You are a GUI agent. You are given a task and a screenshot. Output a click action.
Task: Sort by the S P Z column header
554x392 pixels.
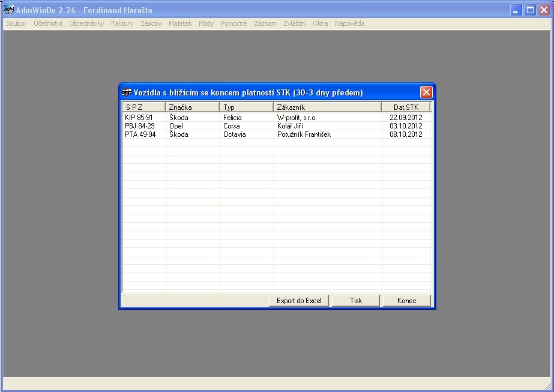[144, 107]
